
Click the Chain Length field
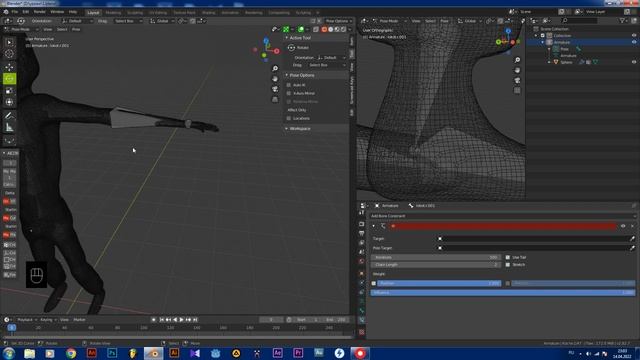click(436, 265)
